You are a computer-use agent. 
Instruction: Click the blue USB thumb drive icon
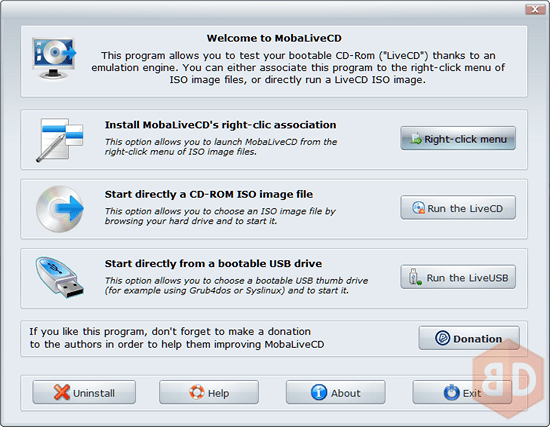tap(60, 277)
